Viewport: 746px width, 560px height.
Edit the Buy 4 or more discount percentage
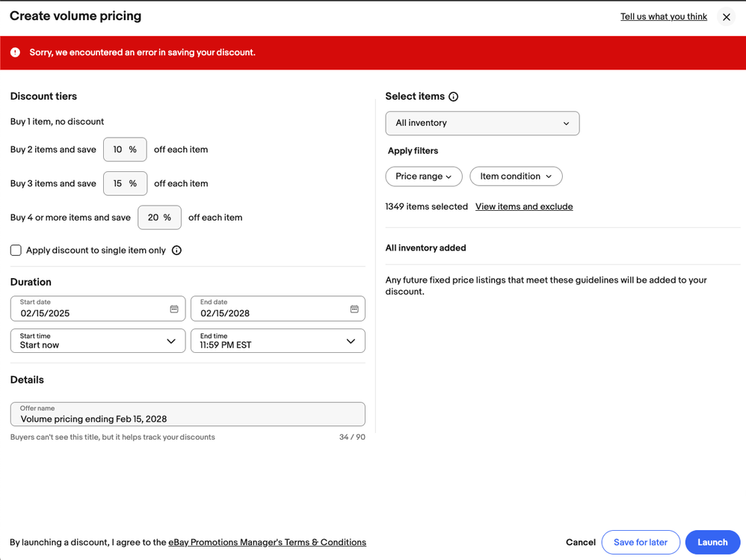159,218
